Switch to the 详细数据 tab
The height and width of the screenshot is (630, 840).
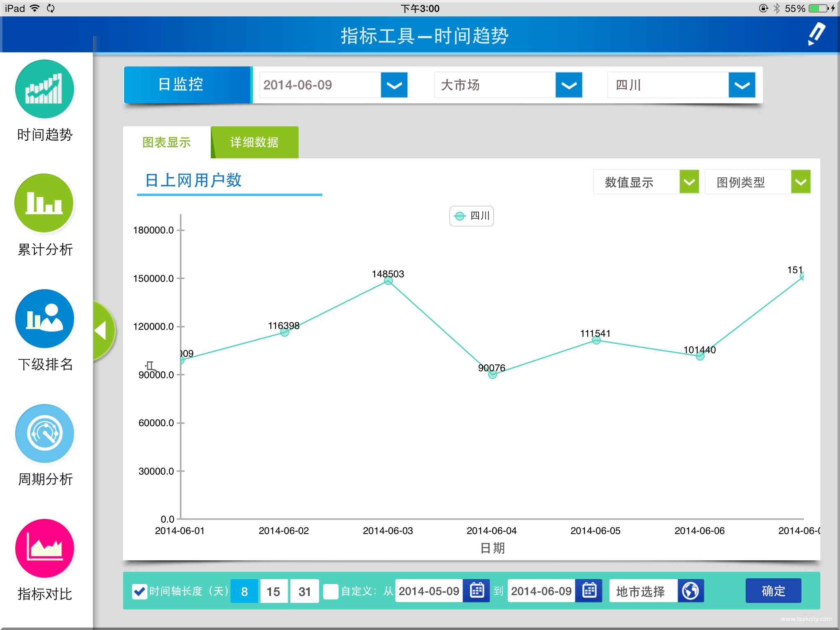coord(255,142)
